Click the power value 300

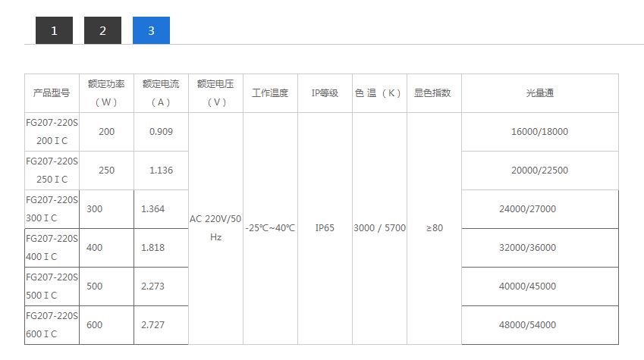tap(95, 209)
